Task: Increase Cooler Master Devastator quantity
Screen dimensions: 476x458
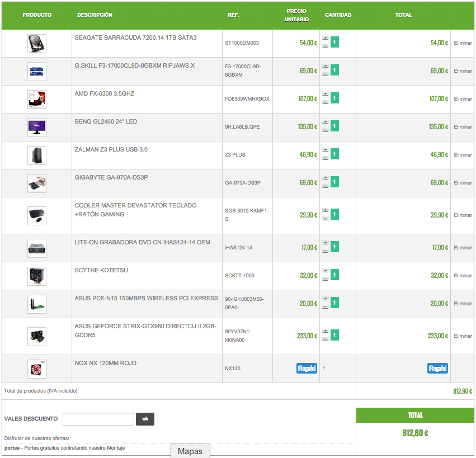Action: pyautogui.click(x=325, y=210)
